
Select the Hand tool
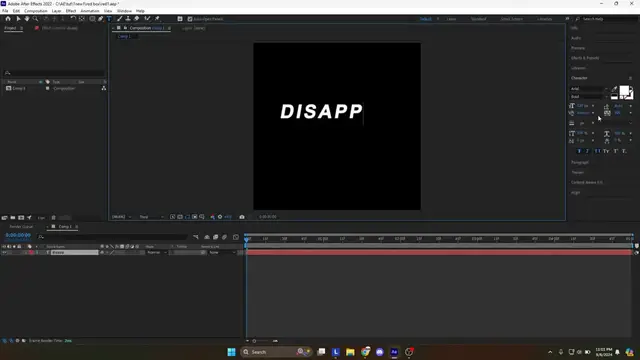[27, 19]
